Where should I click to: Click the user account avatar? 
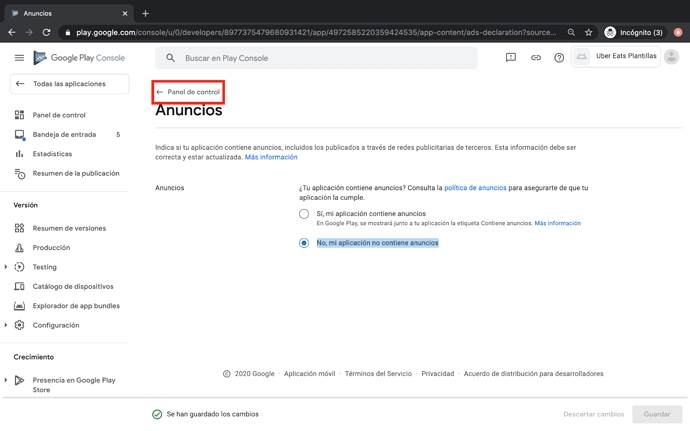coord(671,57)
